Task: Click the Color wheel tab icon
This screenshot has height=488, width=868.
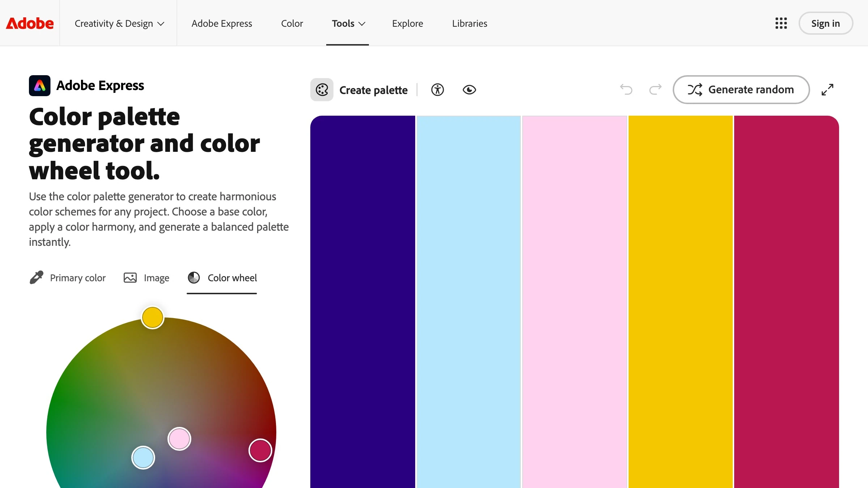Action: pos(194,278)
